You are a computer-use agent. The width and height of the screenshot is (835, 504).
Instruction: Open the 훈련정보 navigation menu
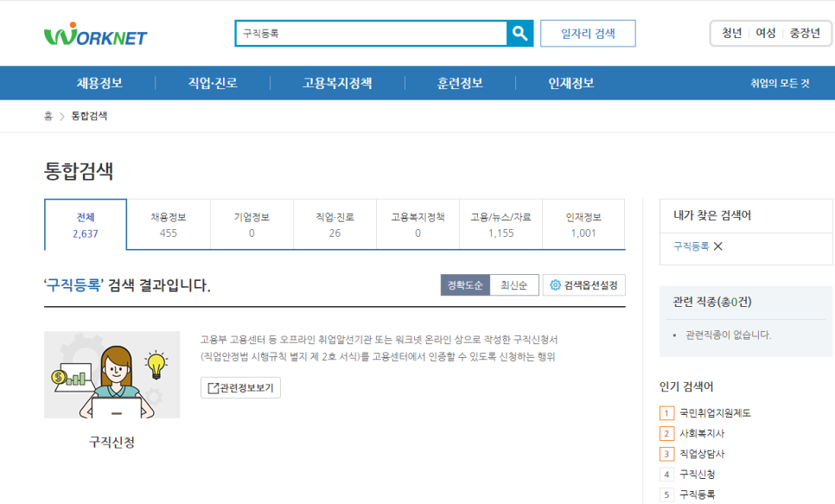pyautogui.click(x=460, y=83)
